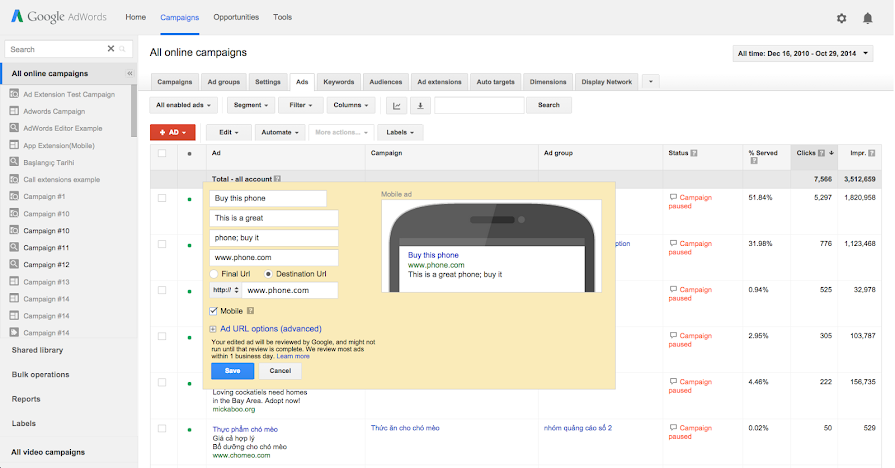Open the Tools menu
This screenshot has width=895, height=468.
[x=283, y=17]
